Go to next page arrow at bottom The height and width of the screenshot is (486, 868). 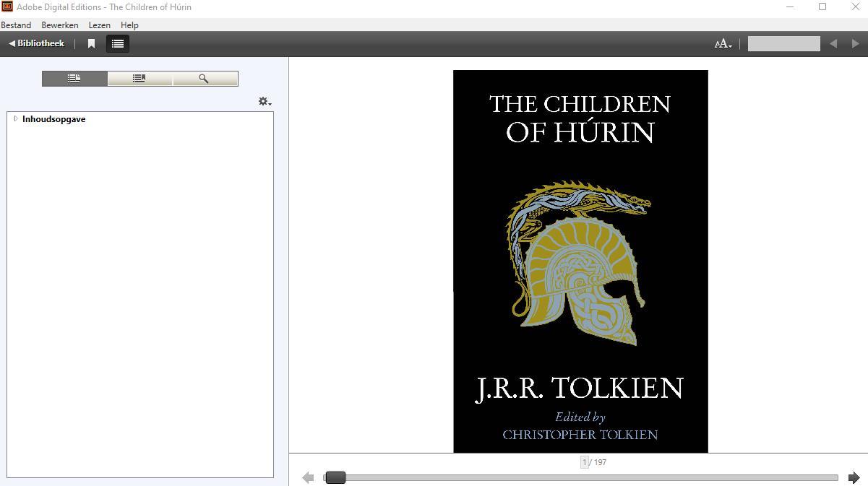(x=854, y=477)
